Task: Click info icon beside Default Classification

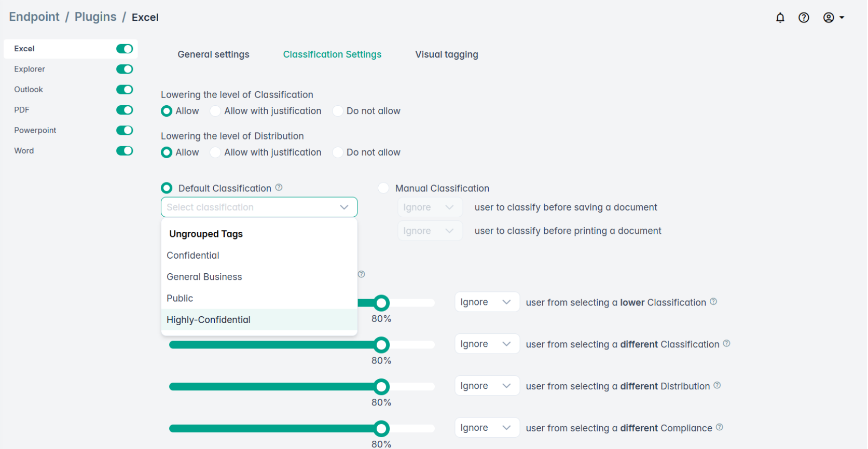Action: [x=279, y=188]
